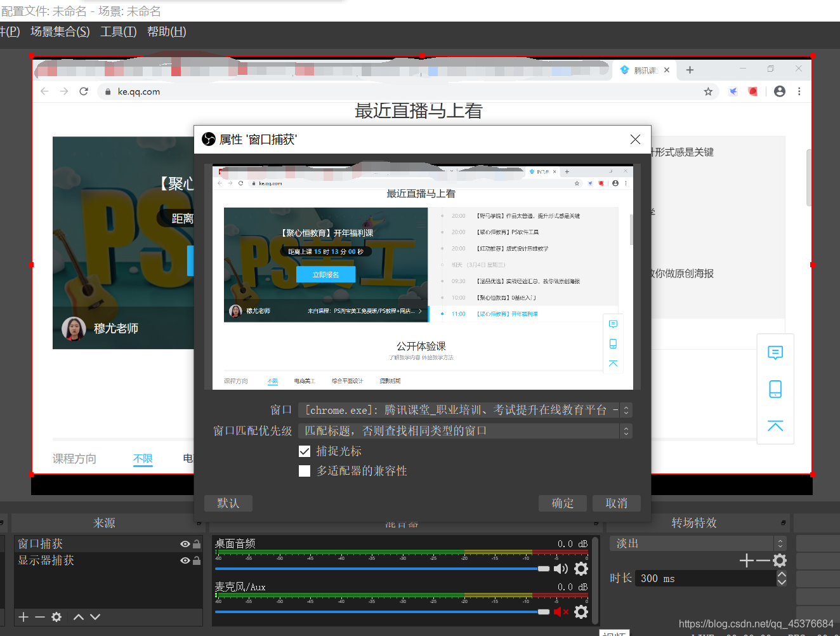Open transition properties gear icon

pos(780,560)
